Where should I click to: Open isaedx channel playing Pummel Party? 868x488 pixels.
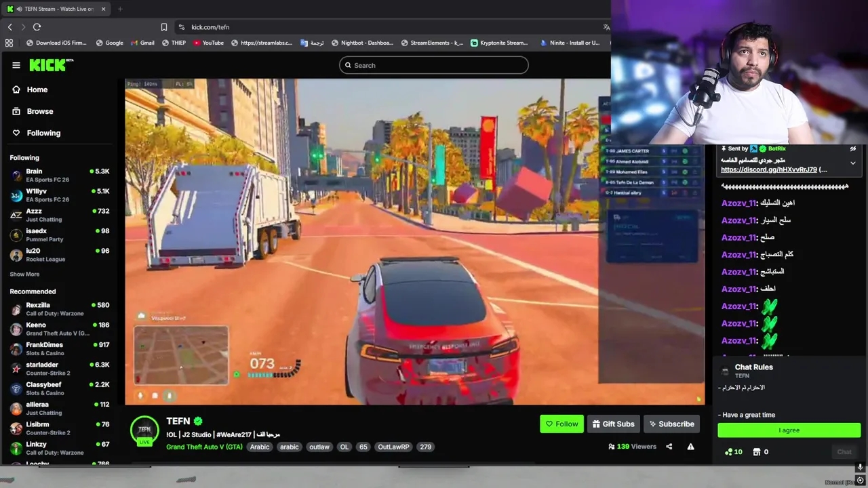point(59,235)
